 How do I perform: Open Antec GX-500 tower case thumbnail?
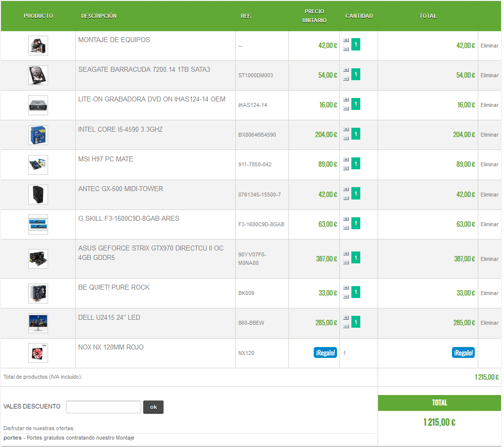38,195
